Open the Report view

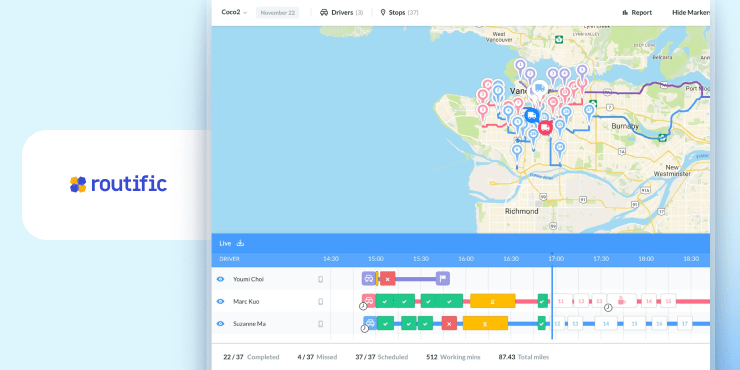pyautogui.click(x=637, y=13)
